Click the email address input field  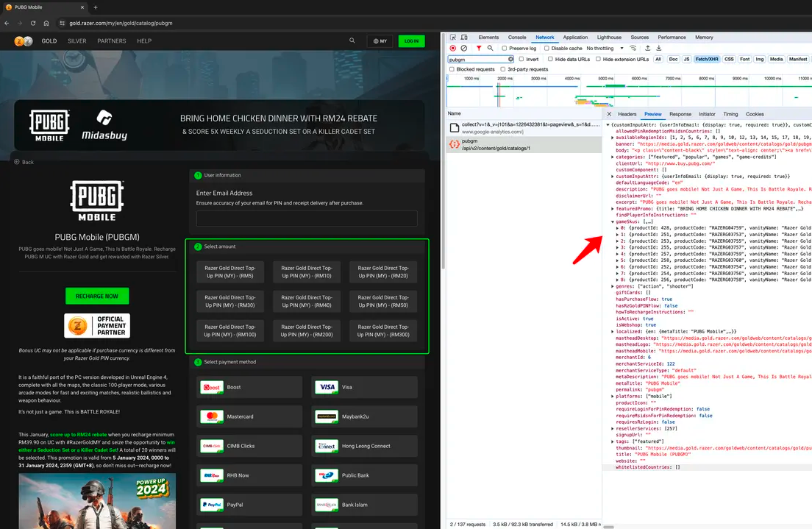(307, 218)
